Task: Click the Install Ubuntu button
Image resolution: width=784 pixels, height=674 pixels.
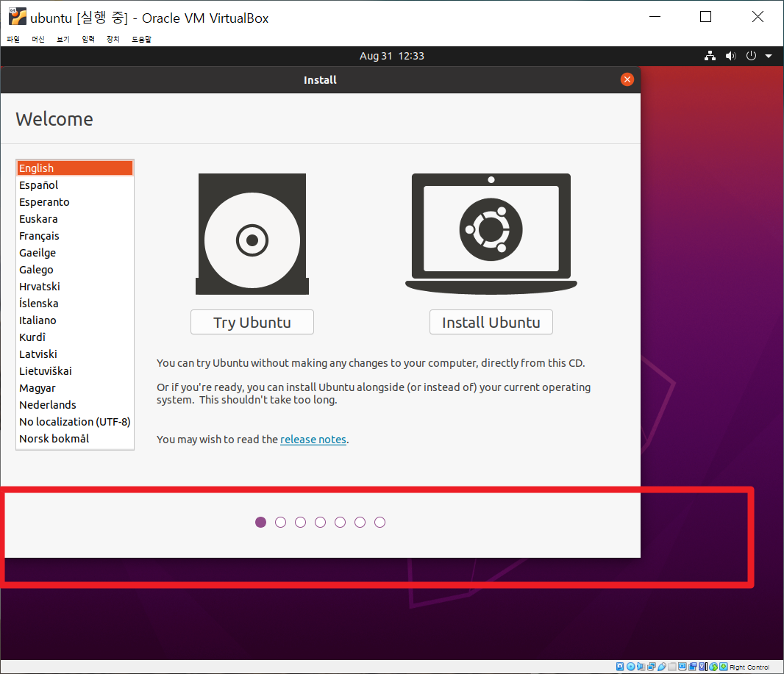Action: [491, 322]
